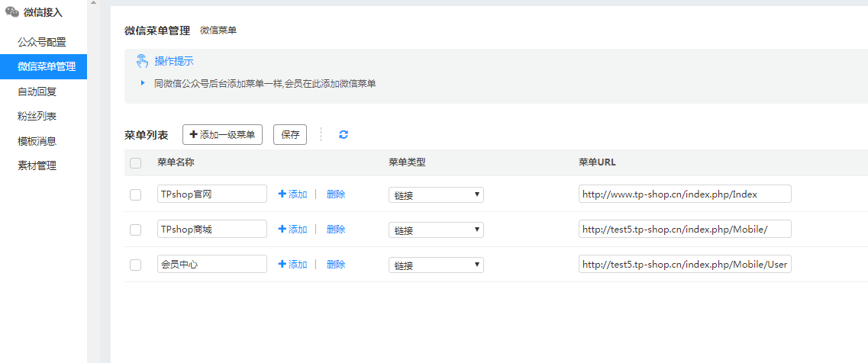The height and width of the screenshot is (363, 868).
Task: Click the WeChat icon in sidebar header
Action: pyautogui.click(x=12, y=12)
